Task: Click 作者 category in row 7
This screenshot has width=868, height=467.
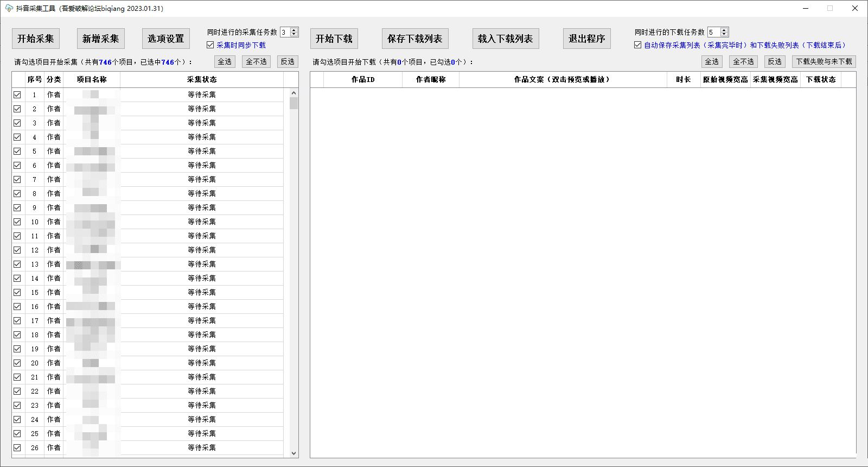Action: pos(54,179)
